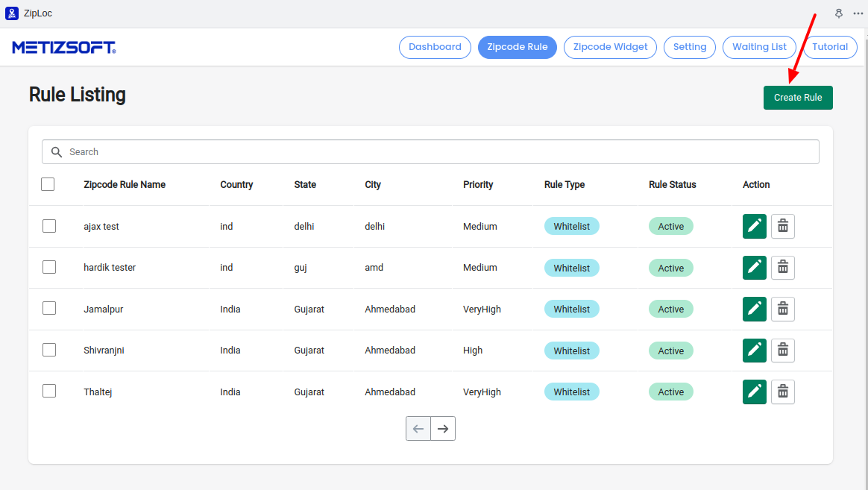Edit the Shivranjni rule
Viewport: 868px width, 490px height.
point(754,351)
